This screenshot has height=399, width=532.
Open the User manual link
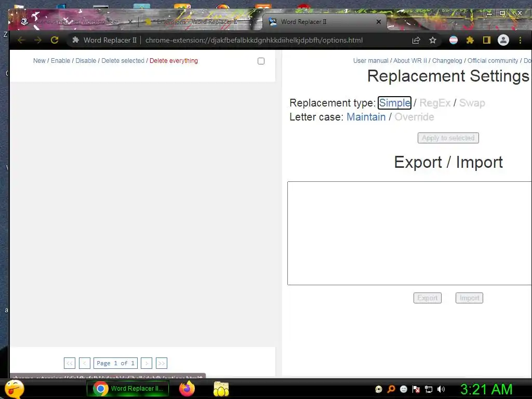[370, 61]
